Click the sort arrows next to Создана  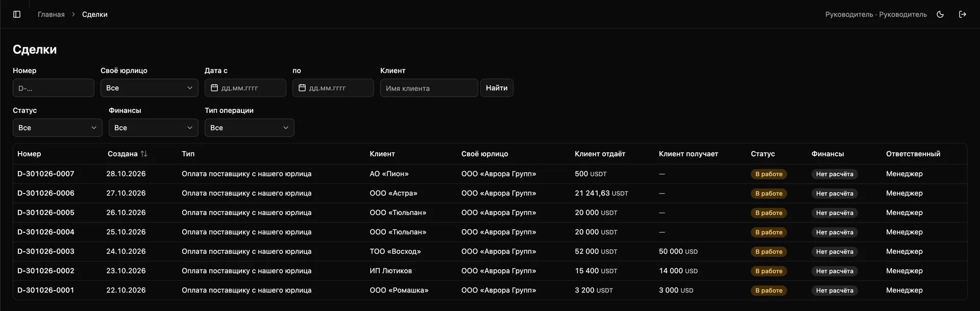(x=144, y=154)
